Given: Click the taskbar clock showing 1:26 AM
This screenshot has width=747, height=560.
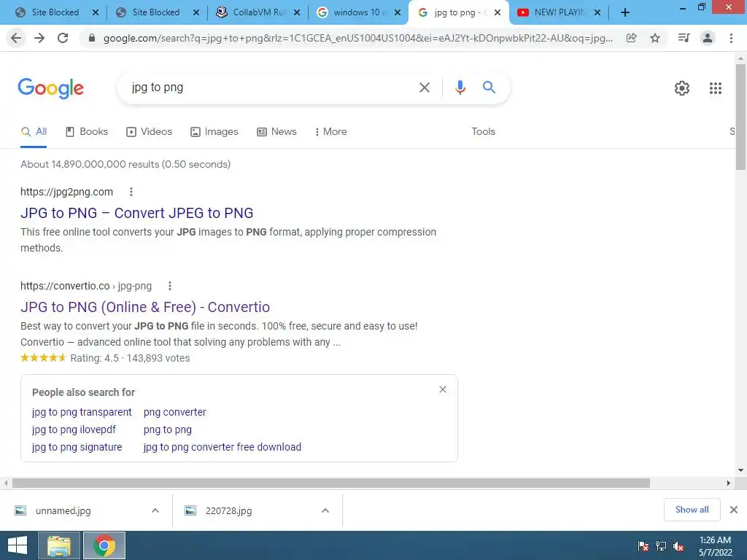Looking at the screenshot, I should (x=715, y=546).
